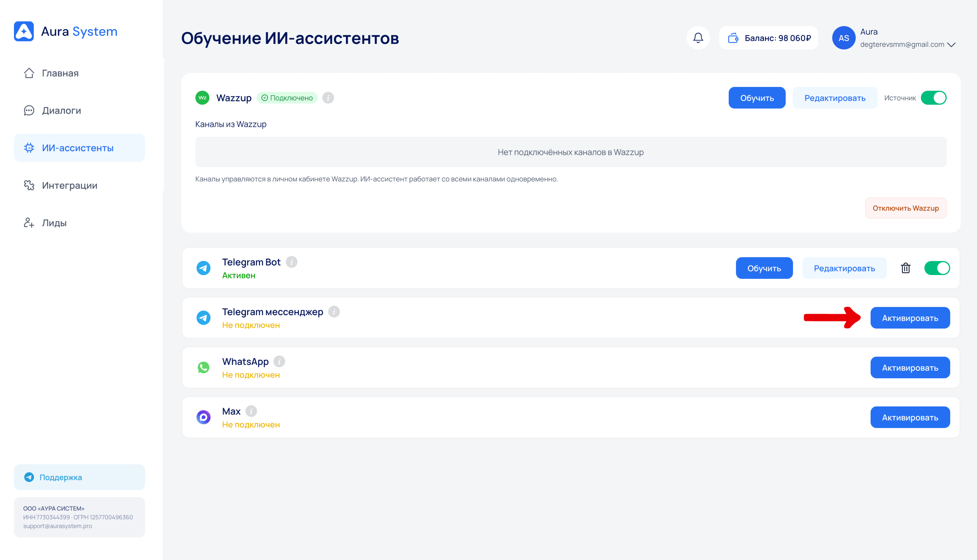This screenshot has height=560, width=977.
Task: Click info icon beside WhatsApp
Action: 279,361
